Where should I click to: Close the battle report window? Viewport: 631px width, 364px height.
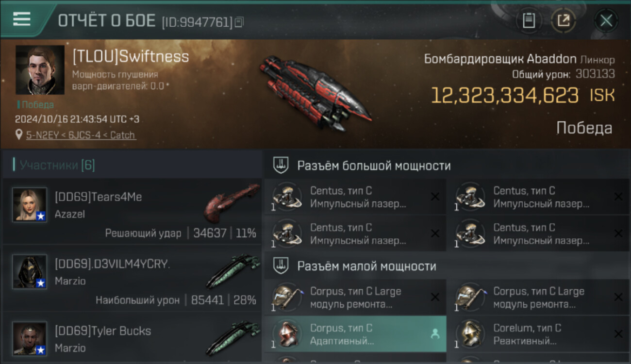coord(606,20)
